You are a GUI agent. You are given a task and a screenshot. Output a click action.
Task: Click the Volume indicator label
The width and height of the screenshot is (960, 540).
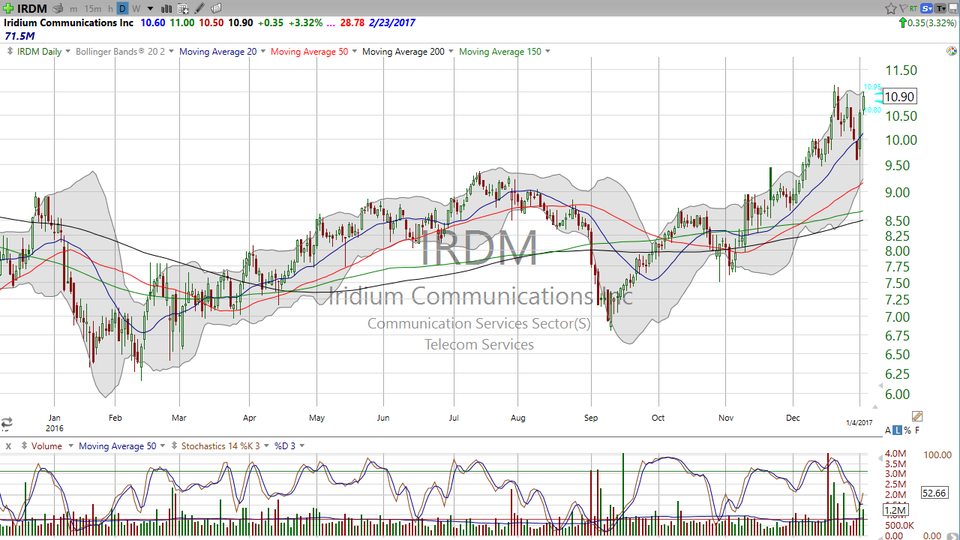coord(47,446)
